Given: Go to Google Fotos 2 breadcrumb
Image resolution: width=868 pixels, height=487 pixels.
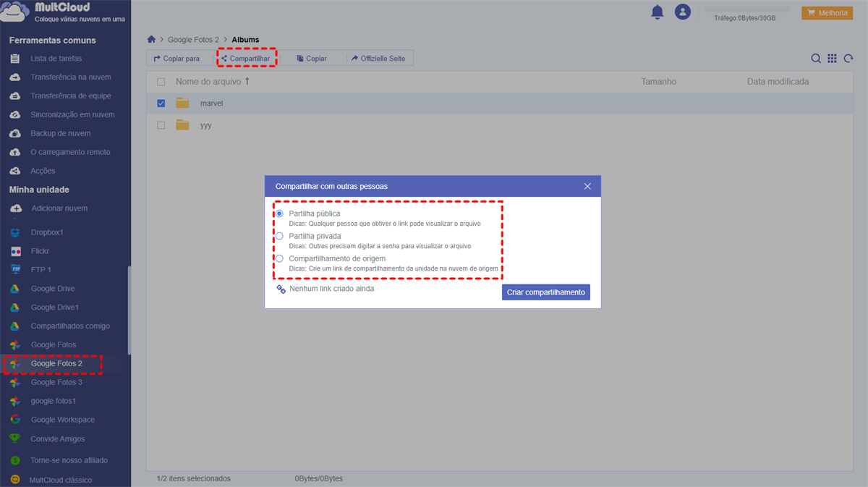Looking at the screenshot, I should point(193,40).
